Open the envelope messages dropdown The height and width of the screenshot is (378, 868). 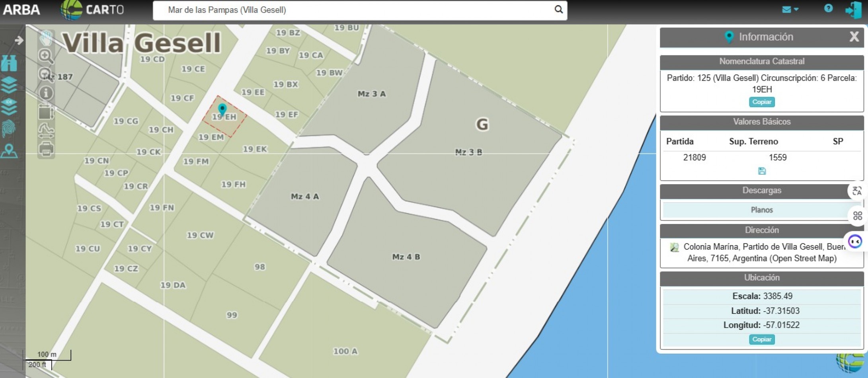[x=790, y=9]
